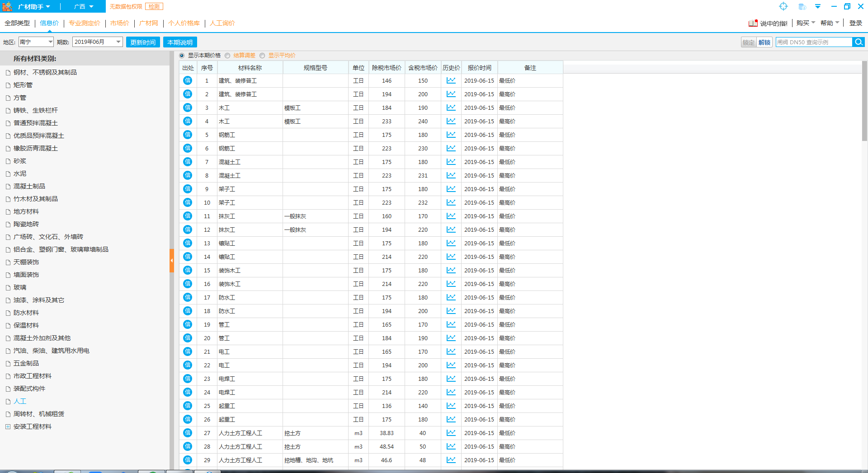Switch to 全部类型 tab
Image resolution: width=868 pixels, height=473 pixels.
pyautogui.click(x=17, y=23)
